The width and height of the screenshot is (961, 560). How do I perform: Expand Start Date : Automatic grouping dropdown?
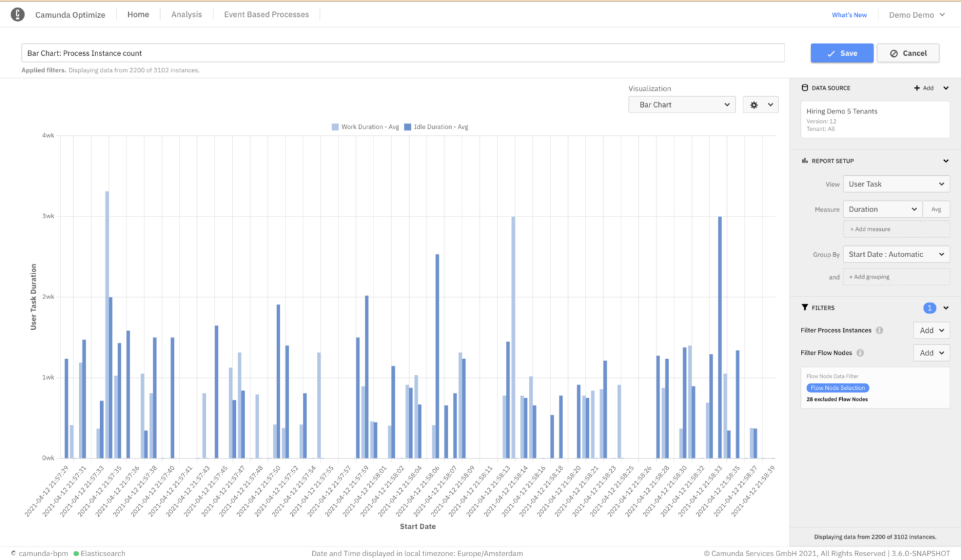(896, 255)
